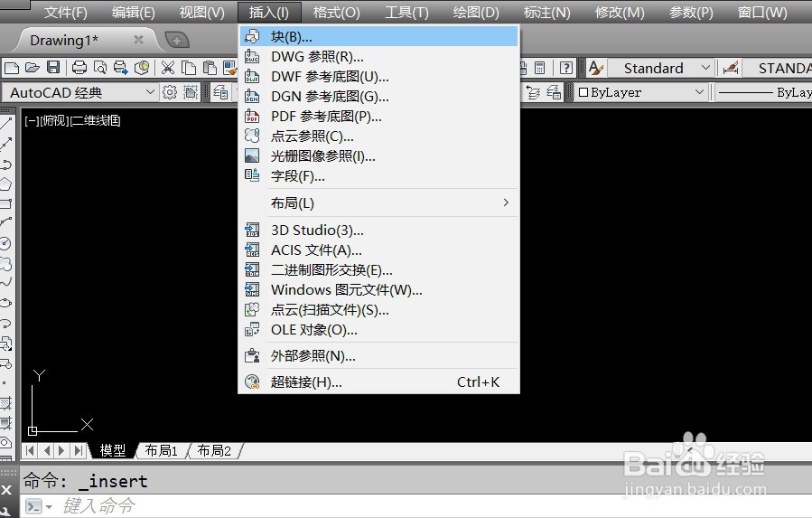Image resolution: width=812 pixels, height=518 pixels.
Task: Select the Circle tool
Action: [x=6, y=243]
